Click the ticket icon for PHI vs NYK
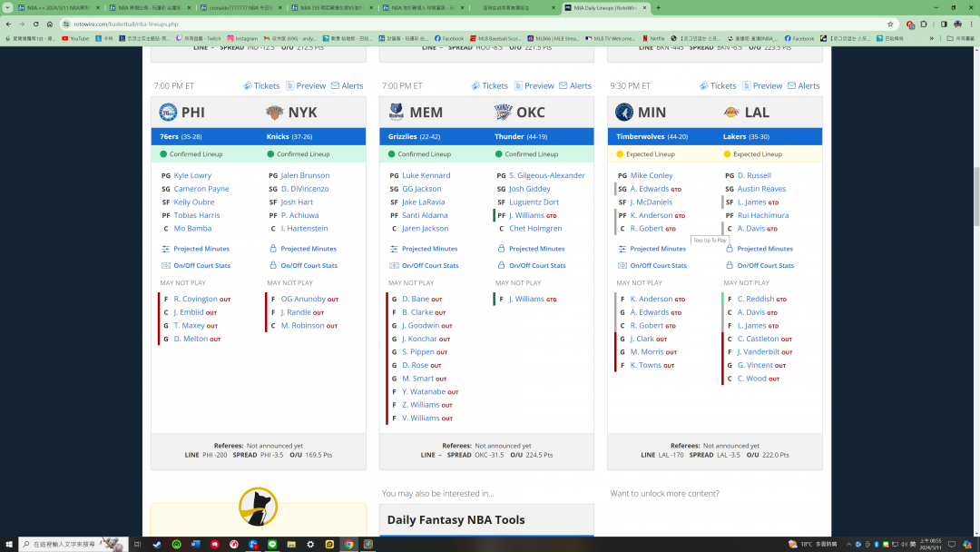Screen dimensions: 980x552 coord(248,85)
